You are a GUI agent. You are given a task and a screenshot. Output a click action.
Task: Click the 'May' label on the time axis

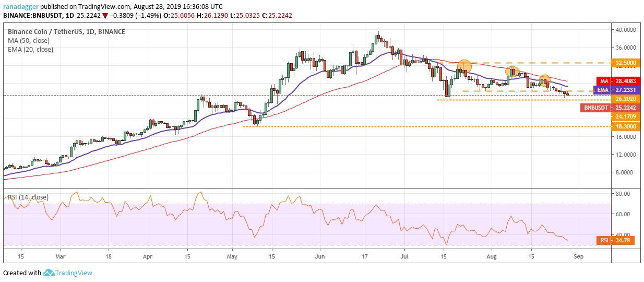(x=232, y=257)
